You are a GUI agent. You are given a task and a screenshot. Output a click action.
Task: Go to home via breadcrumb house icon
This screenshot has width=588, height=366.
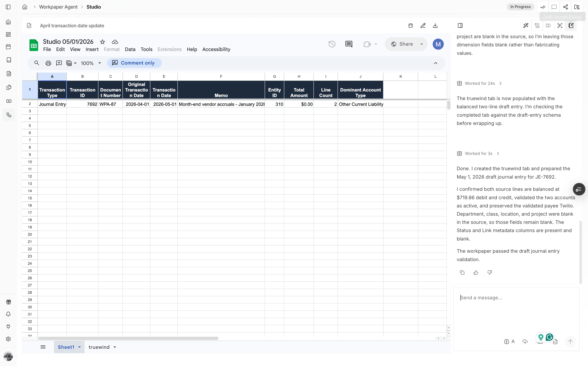[25, 7]
